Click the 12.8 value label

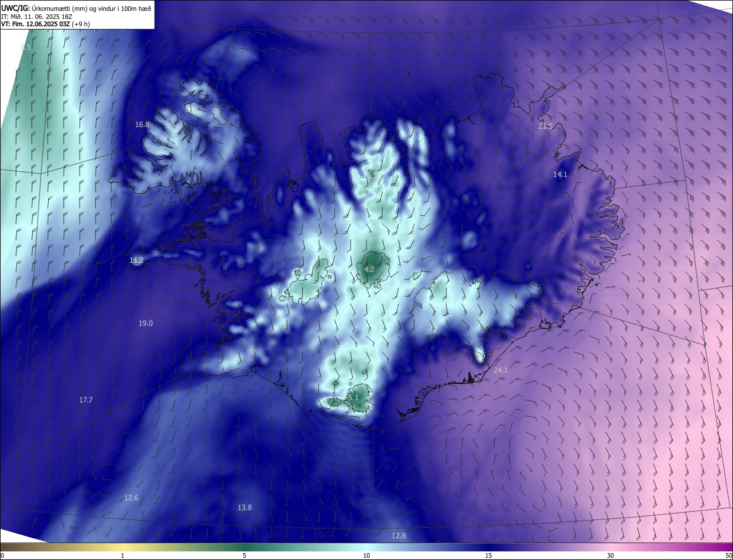click(399, 536)
